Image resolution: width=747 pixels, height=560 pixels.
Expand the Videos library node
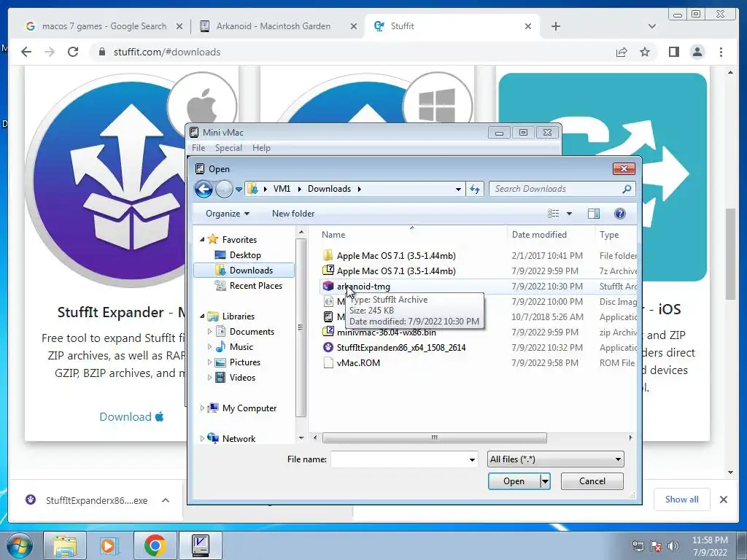coord(209,377)
